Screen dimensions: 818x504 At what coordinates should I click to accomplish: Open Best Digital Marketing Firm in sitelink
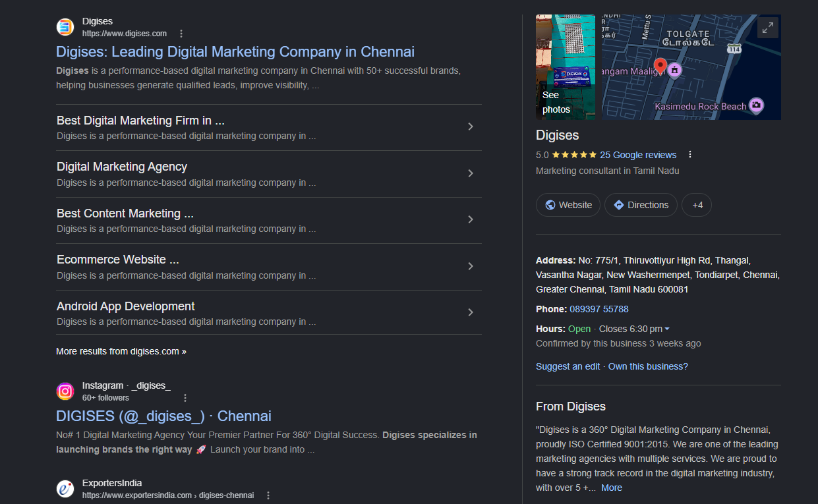pyautogui.click(x=141, y=121)
